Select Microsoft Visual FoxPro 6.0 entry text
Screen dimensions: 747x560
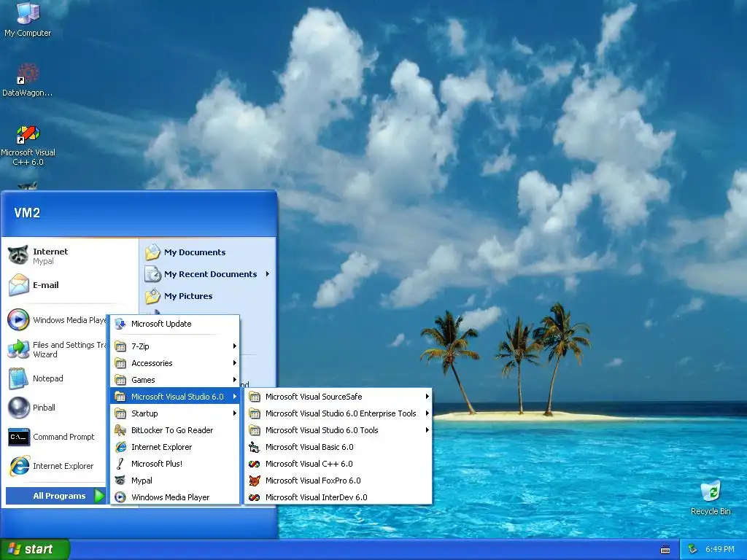click(313, 481)
